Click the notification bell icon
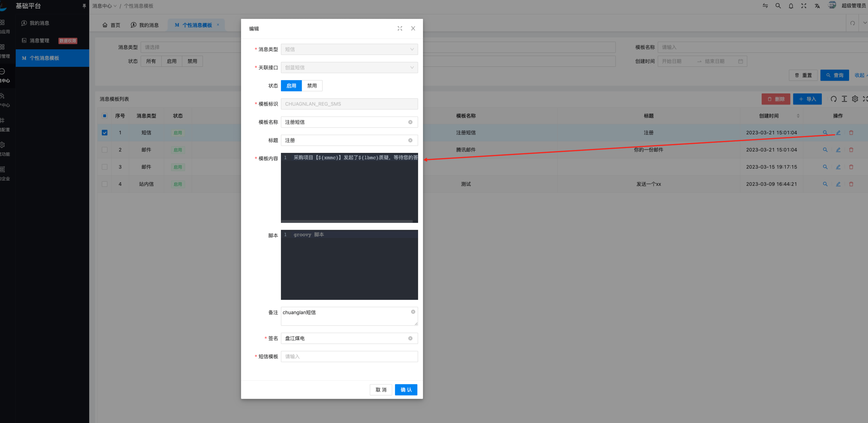 tap(791, 6)
